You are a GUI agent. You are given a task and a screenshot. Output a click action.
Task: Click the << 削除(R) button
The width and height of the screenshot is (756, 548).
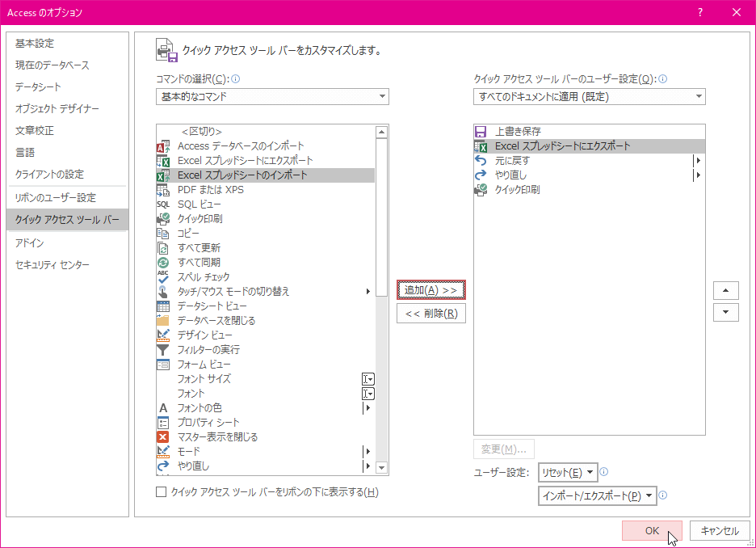coord(431,314)
